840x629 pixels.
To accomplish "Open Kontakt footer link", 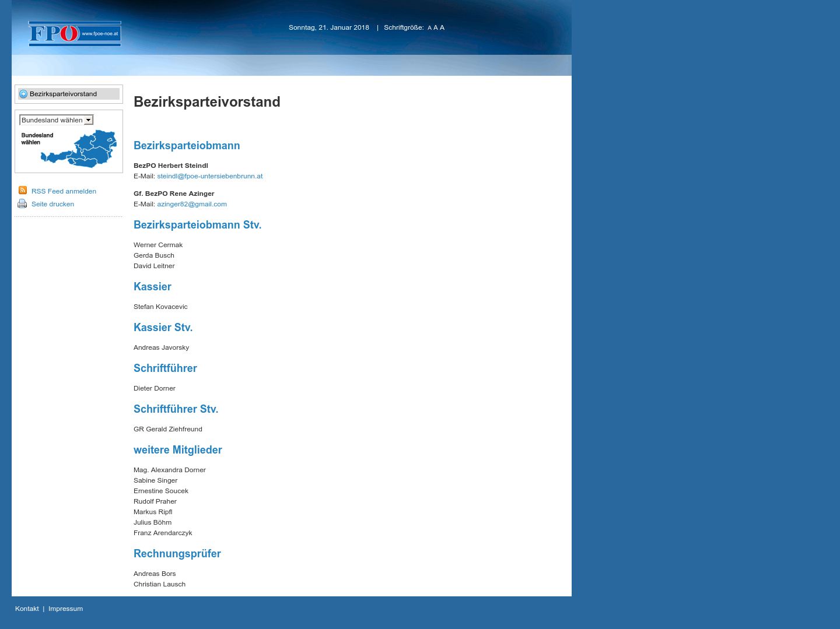I will tap(27, 609).
